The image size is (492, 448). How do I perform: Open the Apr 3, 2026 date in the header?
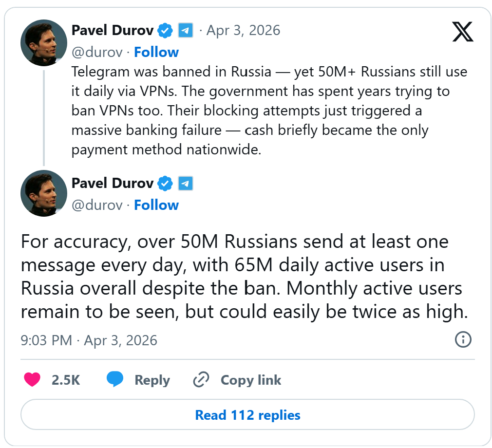click(243, 31)
